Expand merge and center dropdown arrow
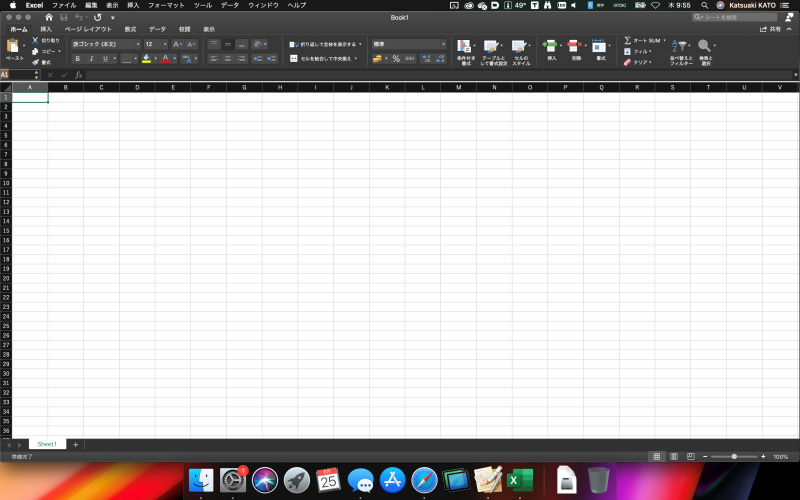Viewport: 800px width, 500px height. click(x=356, y=59)
